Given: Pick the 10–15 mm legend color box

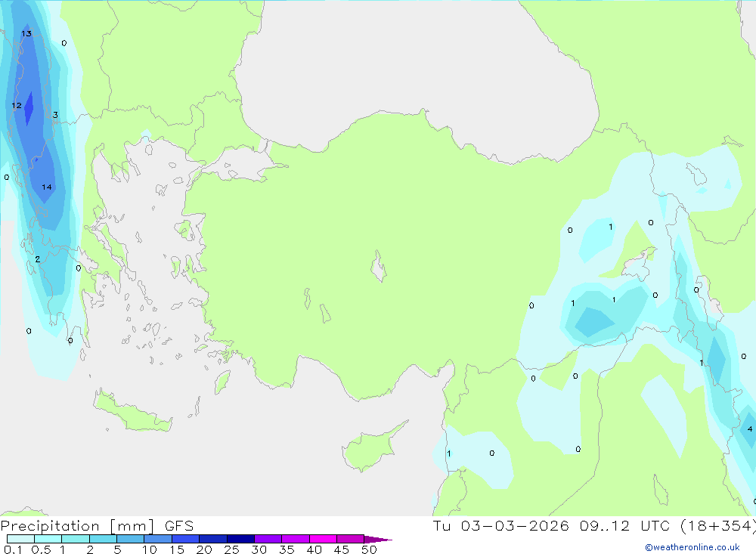Looking at the screenshot, I should click(158, 539).
